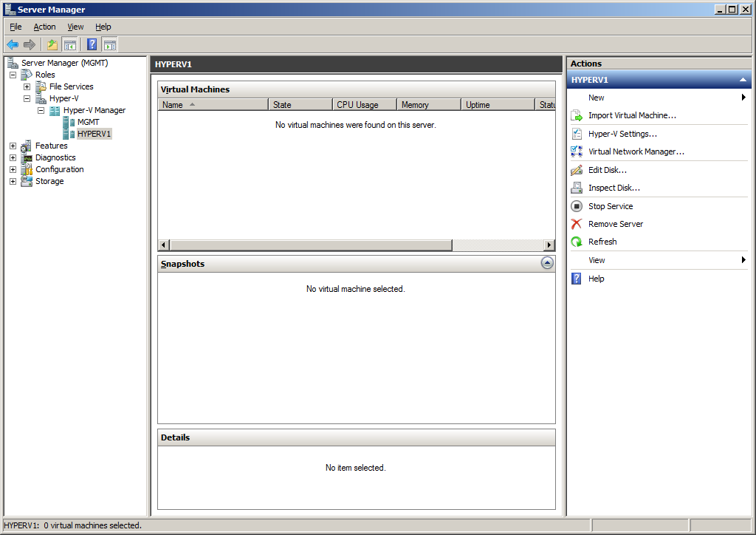Launch Virtual Network Manager... action
This screenshot has width=756, height=535.
(636, 151)
